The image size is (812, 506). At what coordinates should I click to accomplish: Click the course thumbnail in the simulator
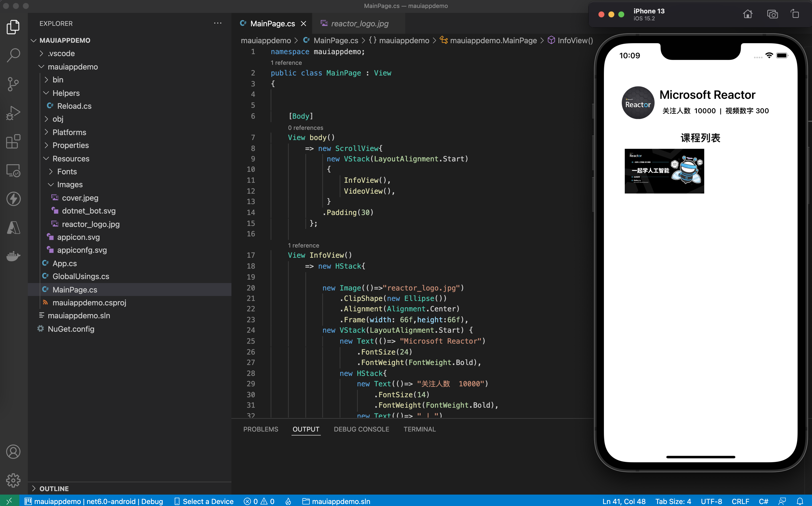click(664, 171)
